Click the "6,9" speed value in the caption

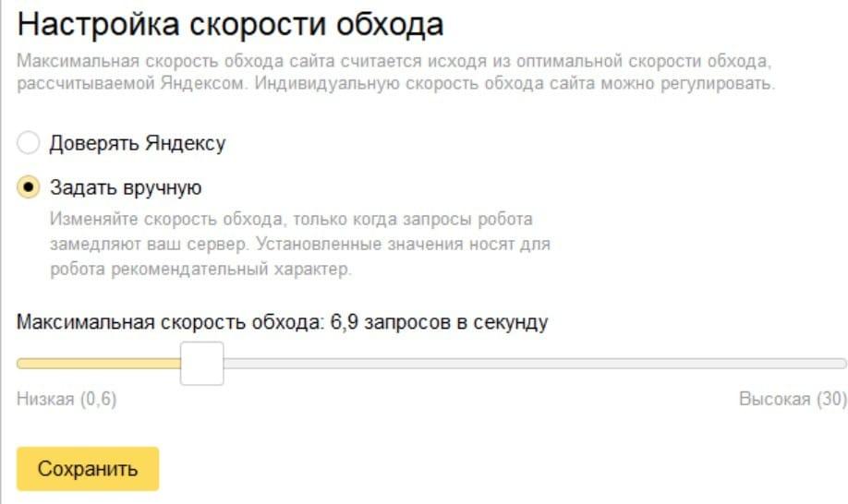pos(343,322)
